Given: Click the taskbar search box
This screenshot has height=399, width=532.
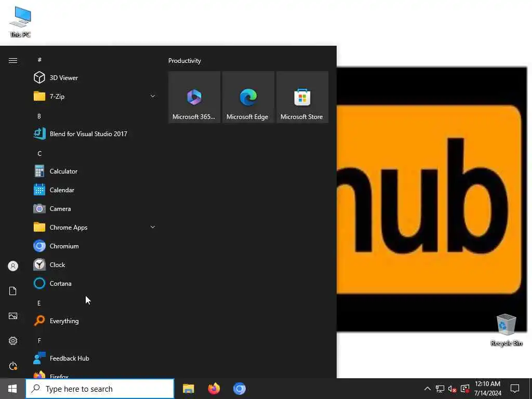Looking at the screenshot, I should coord(100,389).
